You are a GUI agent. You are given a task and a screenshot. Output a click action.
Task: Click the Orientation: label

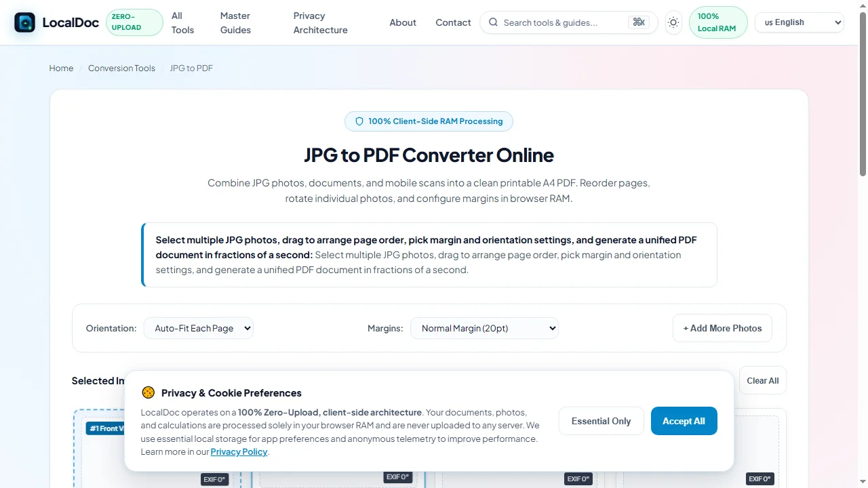coord(111,328)
